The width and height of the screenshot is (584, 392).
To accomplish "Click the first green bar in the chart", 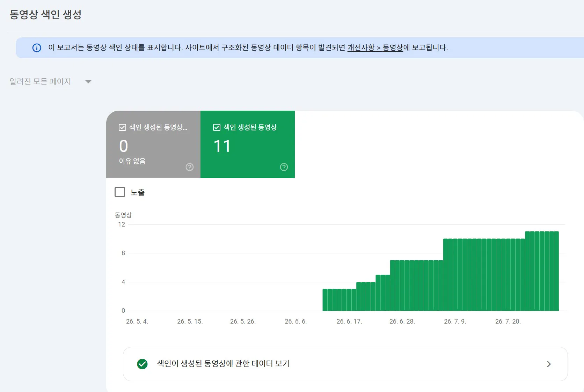I will point(325,300).
